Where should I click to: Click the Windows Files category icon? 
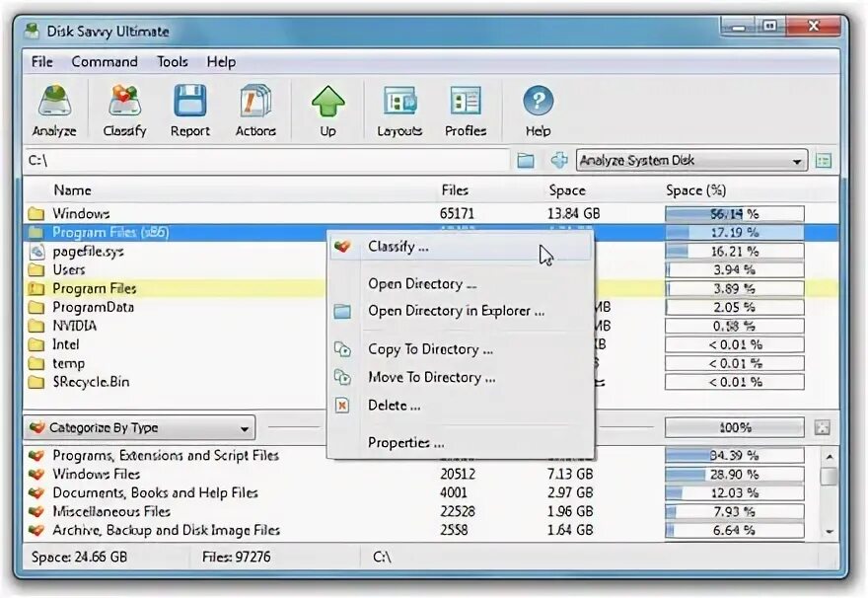tap(36, 474)
